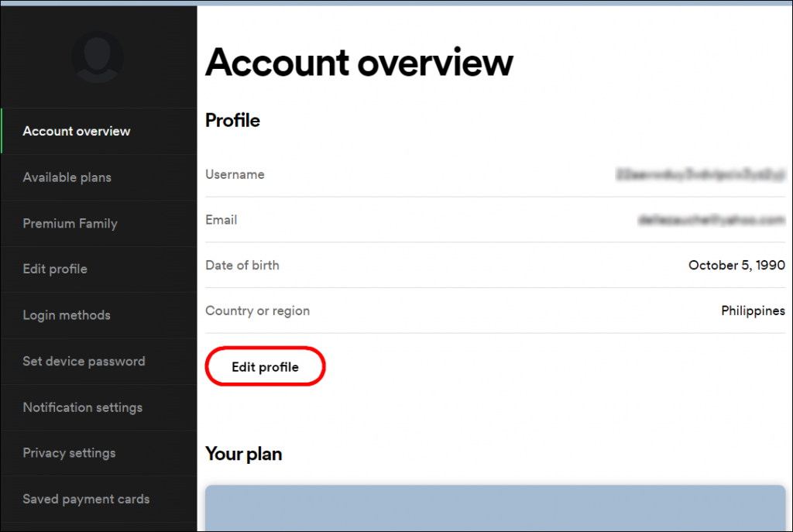This screenshot has height=532, width=793.
Task: View Saved payment cards
Action: [86, 499]
